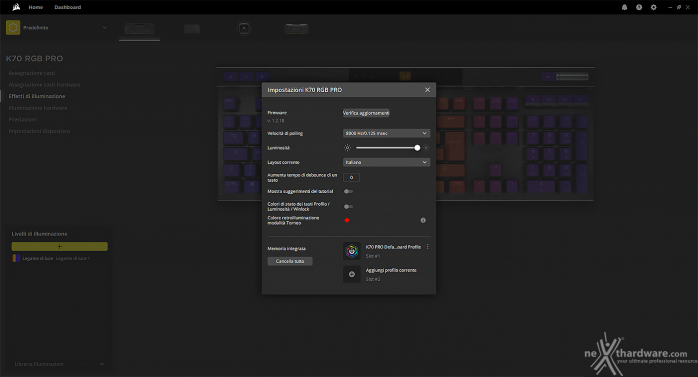The image size is (698, 377).
Task: Open the Dashboard tab
Action: (68, 7)
